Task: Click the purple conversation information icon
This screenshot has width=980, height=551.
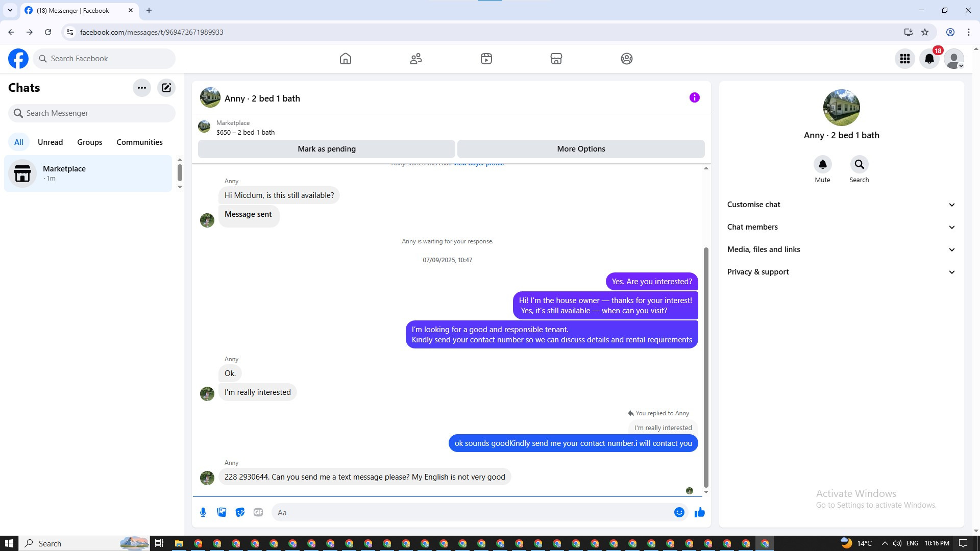Action: [x=694, y=97]
